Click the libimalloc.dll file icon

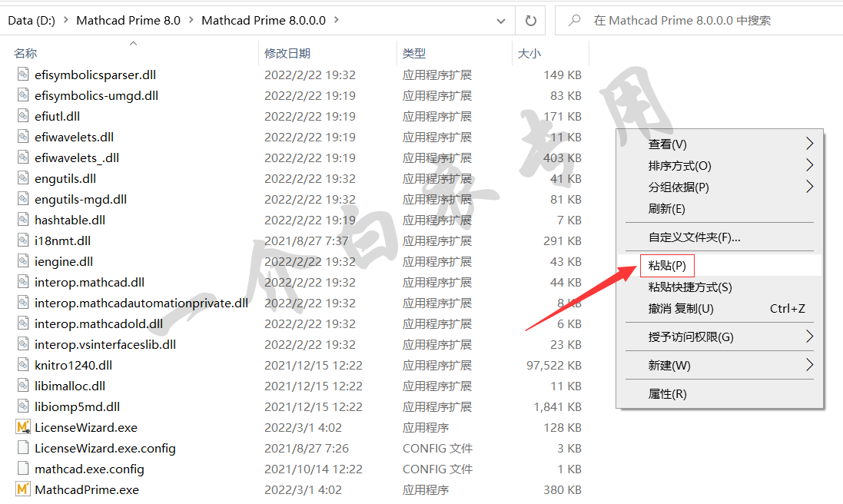click(x=23, y=385)
